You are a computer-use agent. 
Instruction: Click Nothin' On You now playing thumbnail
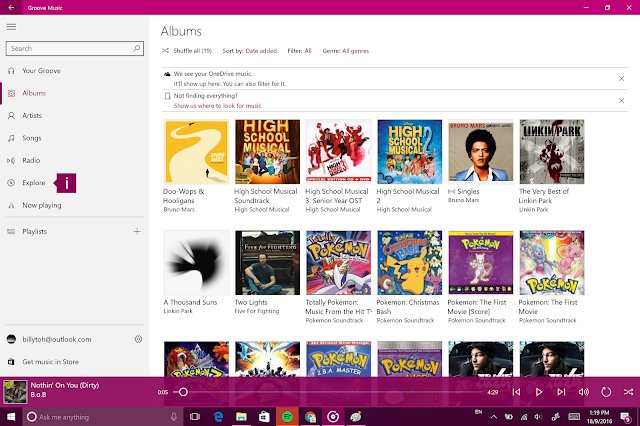click(15, 392)
